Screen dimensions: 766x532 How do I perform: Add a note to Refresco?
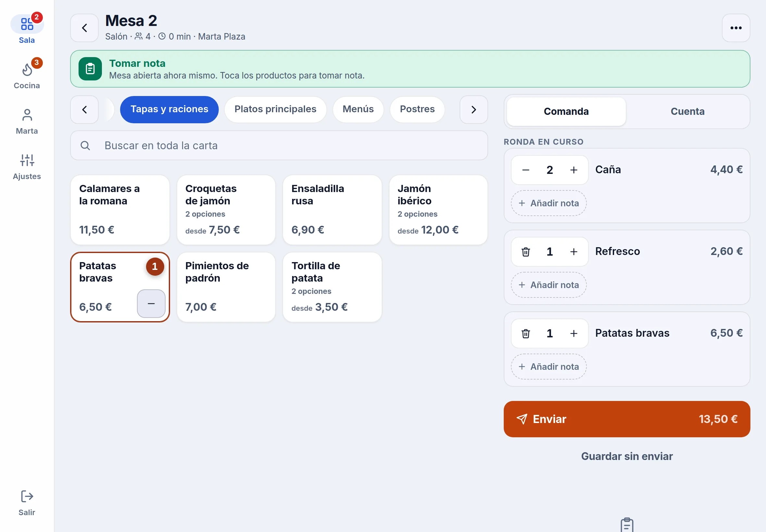click(549, 285)
